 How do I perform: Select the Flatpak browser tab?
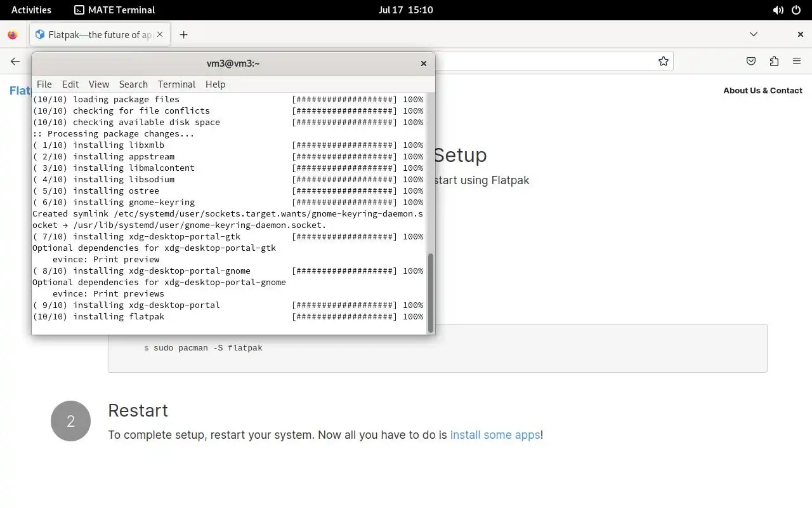click(100, 35)
